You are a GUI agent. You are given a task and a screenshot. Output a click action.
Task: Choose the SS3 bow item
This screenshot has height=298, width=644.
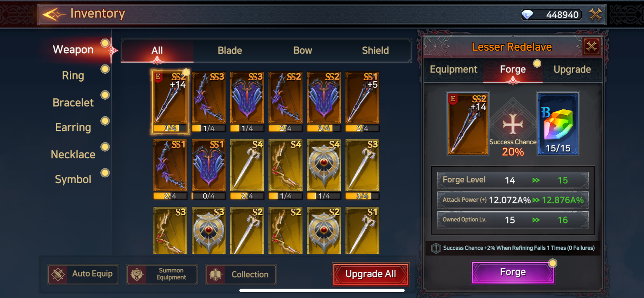click(x=208, y=101)
